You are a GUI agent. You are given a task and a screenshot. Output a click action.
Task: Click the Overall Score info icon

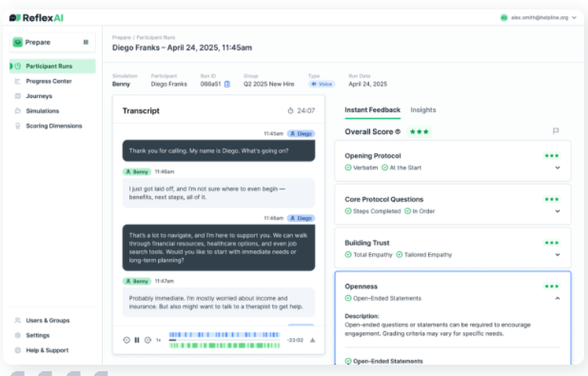pos(398,132)
